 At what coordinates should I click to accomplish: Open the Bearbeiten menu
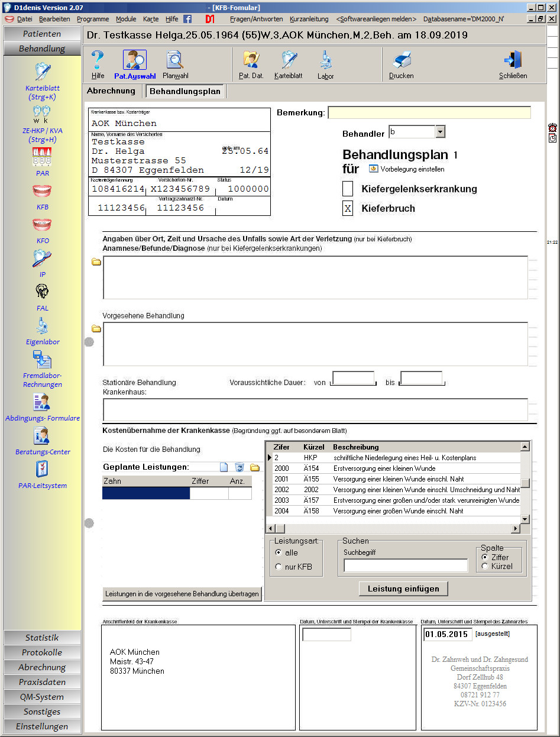pos(54,19)
